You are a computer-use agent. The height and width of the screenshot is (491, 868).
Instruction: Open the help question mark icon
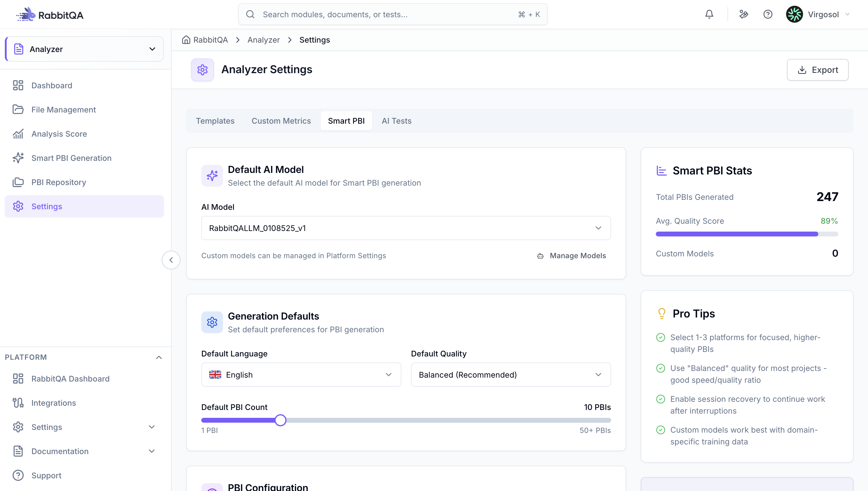768,14
